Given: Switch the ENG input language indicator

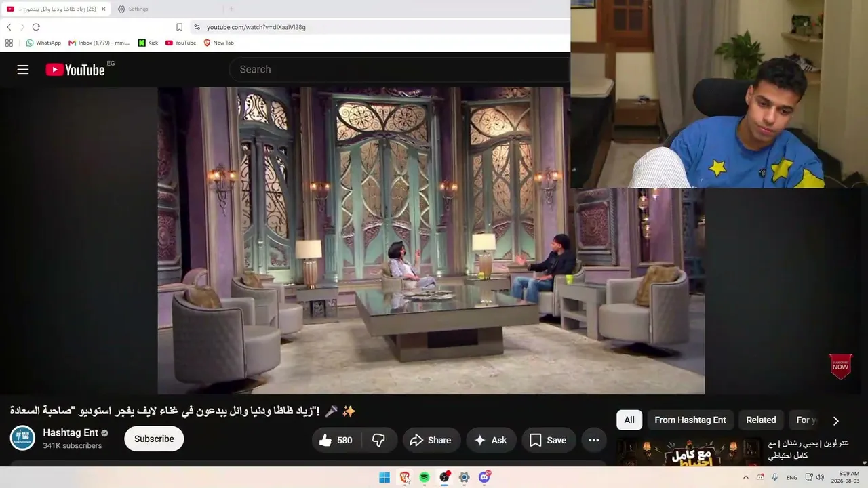Looking at the screenshot, I should 792,477.
